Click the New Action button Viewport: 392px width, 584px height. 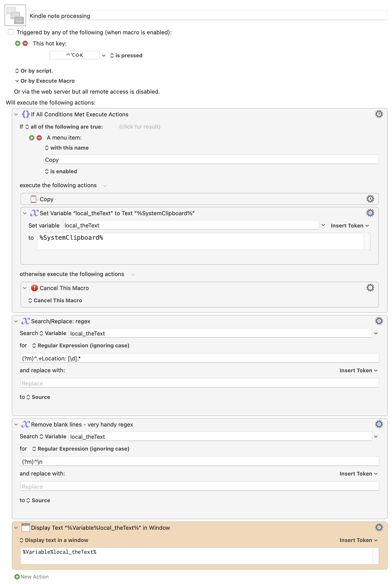tap(31, 577)
